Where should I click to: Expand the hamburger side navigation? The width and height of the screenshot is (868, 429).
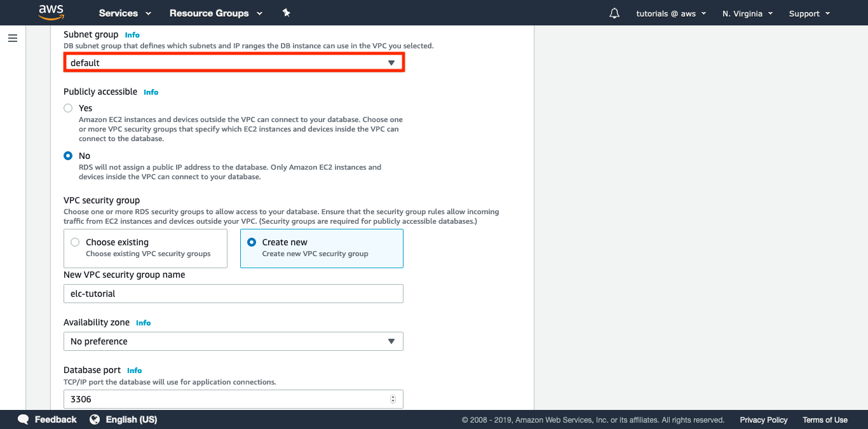[13, 38]
